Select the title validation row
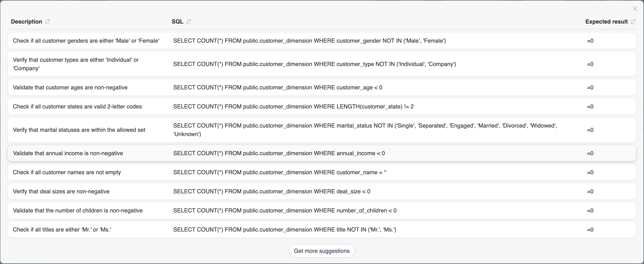Image resolution: width=644 pixels, height=264 pixels. coord(322,229)
